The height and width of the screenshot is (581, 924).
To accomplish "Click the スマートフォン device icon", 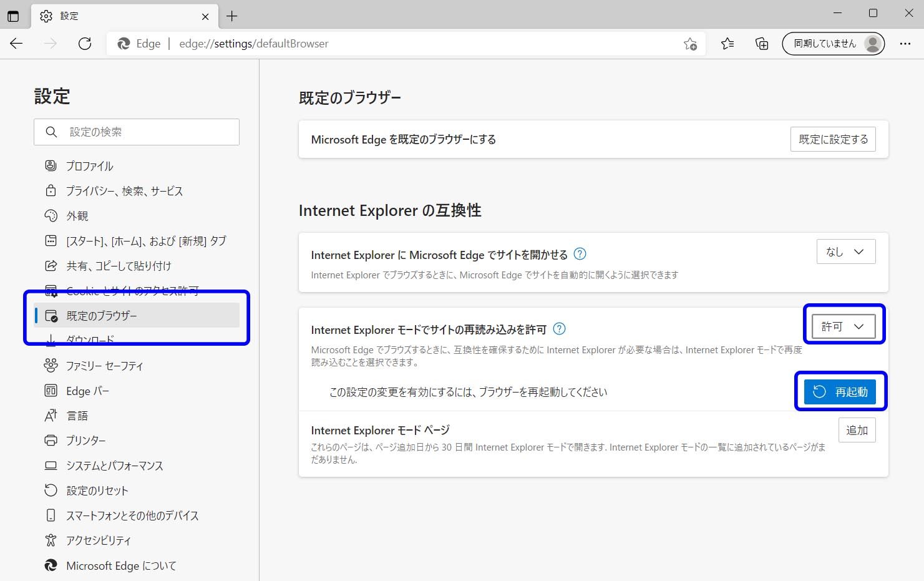I will tap(51, 515).
